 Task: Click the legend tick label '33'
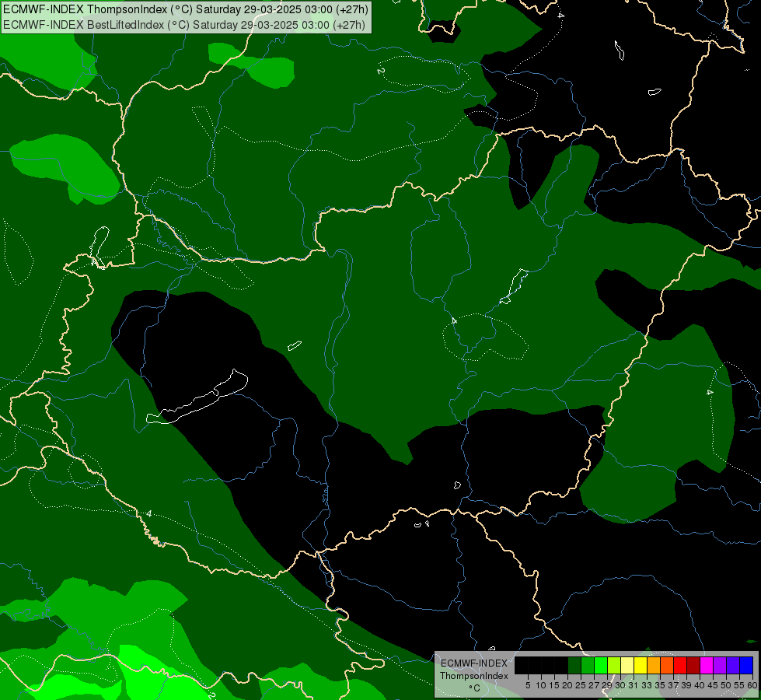click(x=647, y=685)
